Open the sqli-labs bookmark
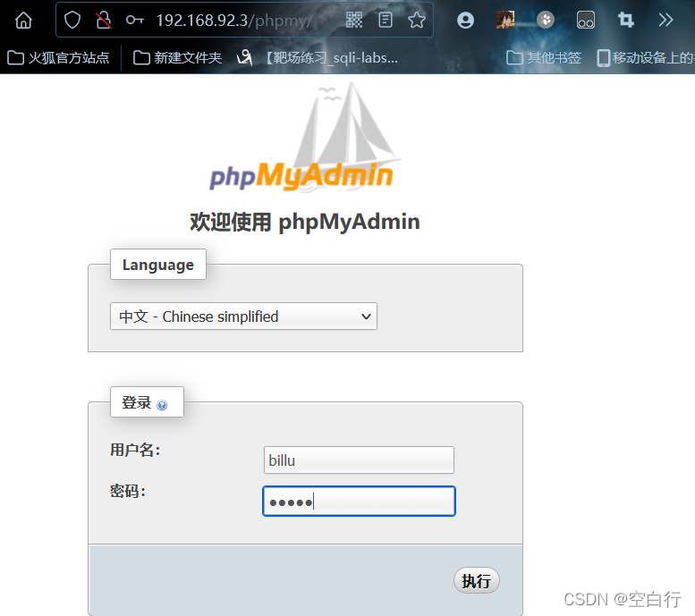This screenshot has height=616, width=695. click(x=318, y=57)
